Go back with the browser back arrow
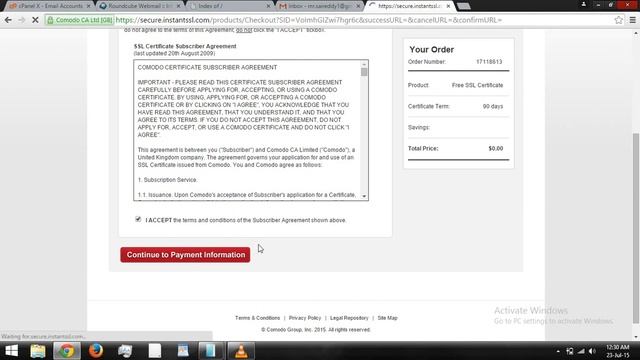Screen dimensions: 640x360 click(8, 20)
